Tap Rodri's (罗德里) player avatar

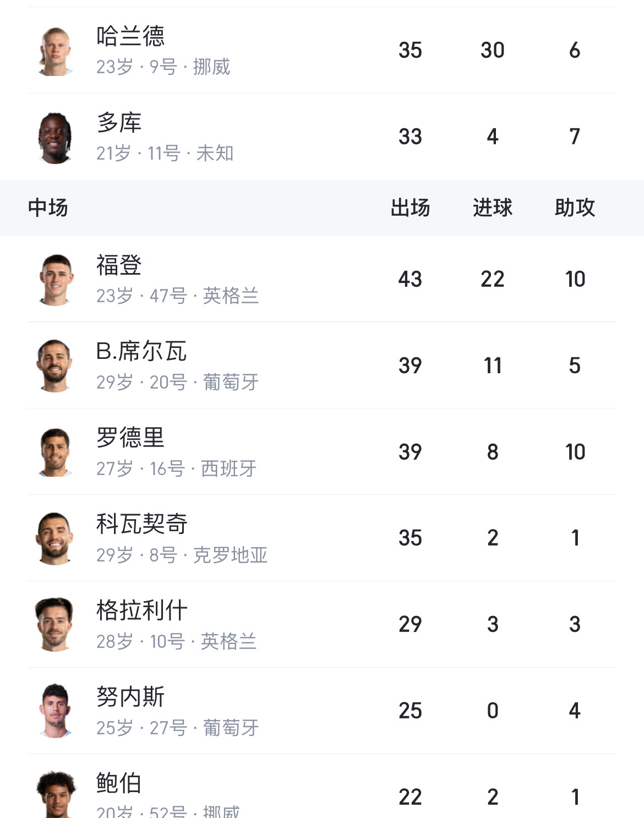(x=55, y=452)
